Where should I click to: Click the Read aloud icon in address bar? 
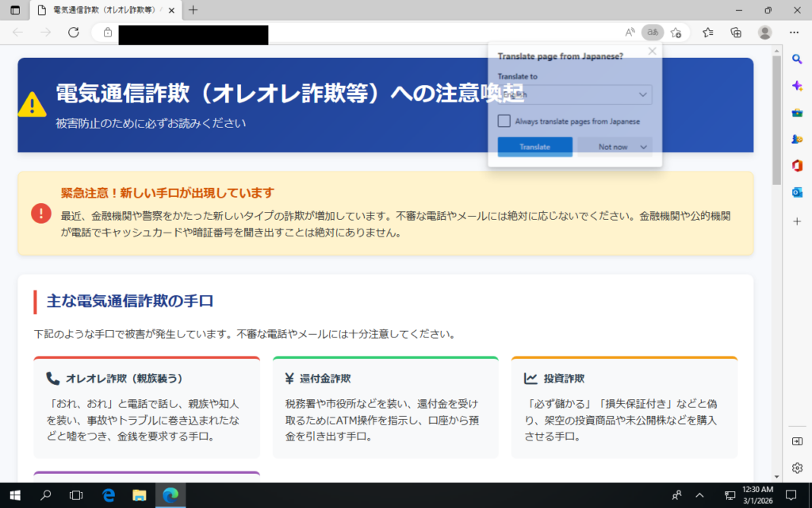pos(630,33)
